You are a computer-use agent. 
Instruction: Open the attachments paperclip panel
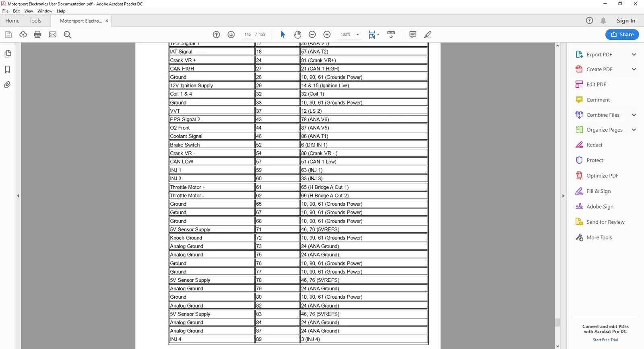[x=7, y=85]
